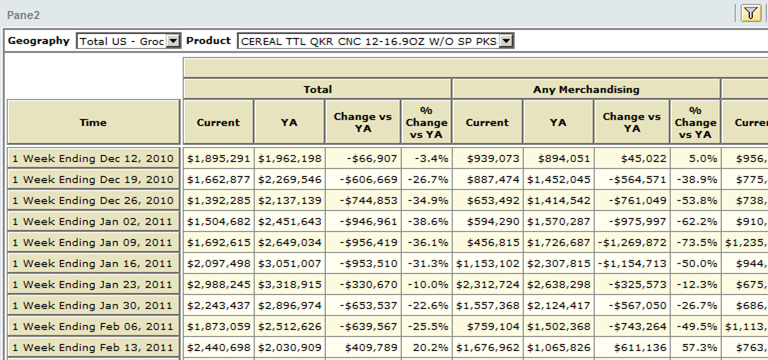
Task: Select the Geography combo box field
Action: tap(128, 41)
